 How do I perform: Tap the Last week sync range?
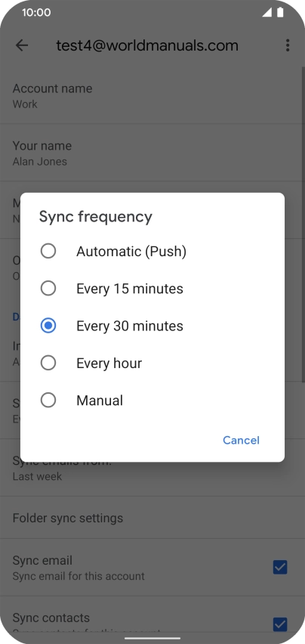click(x=37, y=476)
